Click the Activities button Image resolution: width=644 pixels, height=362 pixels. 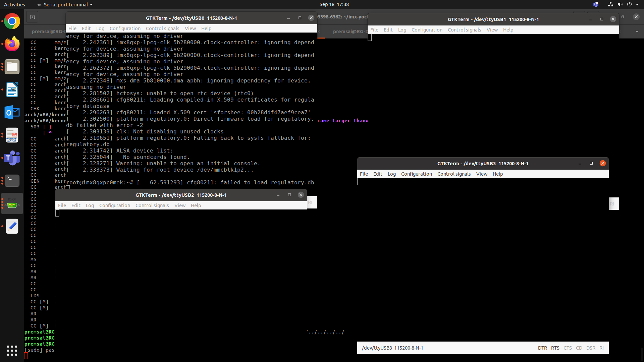(x=14, y=4)
